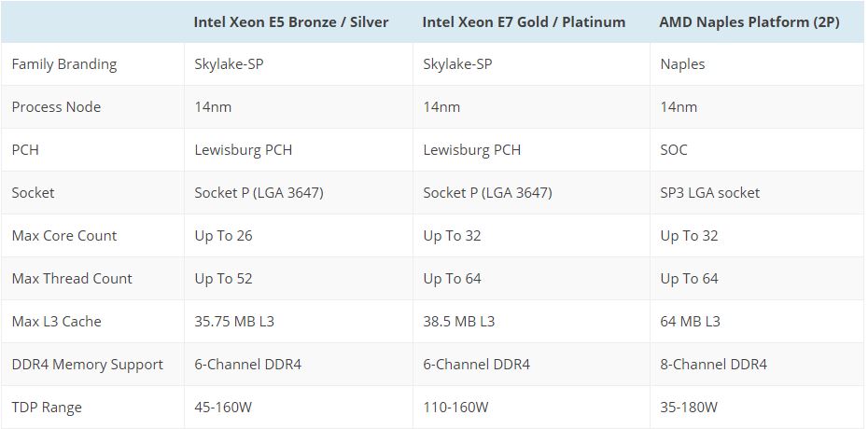Select the 110-160W TDP range cell
Viewport: 868px width, 429px height.
[x=455, y=408]
